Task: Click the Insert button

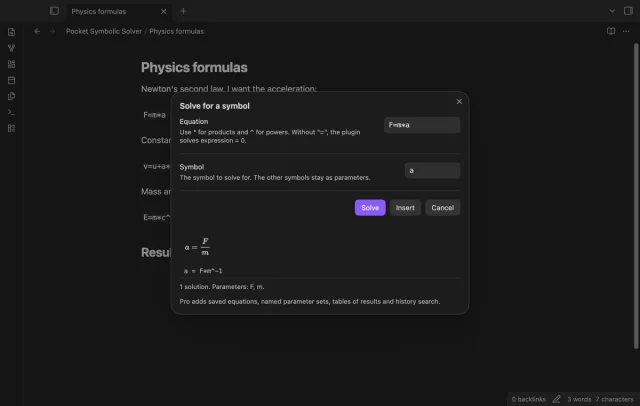Action: (x=405, y=208)
